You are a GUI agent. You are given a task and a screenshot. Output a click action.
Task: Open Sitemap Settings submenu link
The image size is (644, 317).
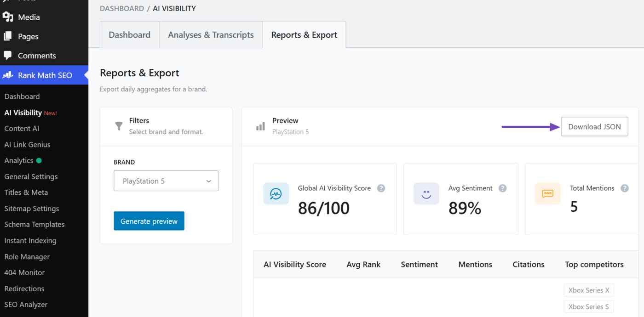point(32,209)
